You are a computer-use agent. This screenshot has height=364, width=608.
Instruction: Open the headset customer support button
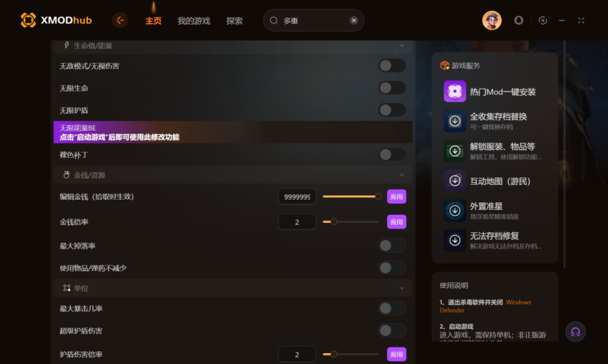tap(575, 332)
